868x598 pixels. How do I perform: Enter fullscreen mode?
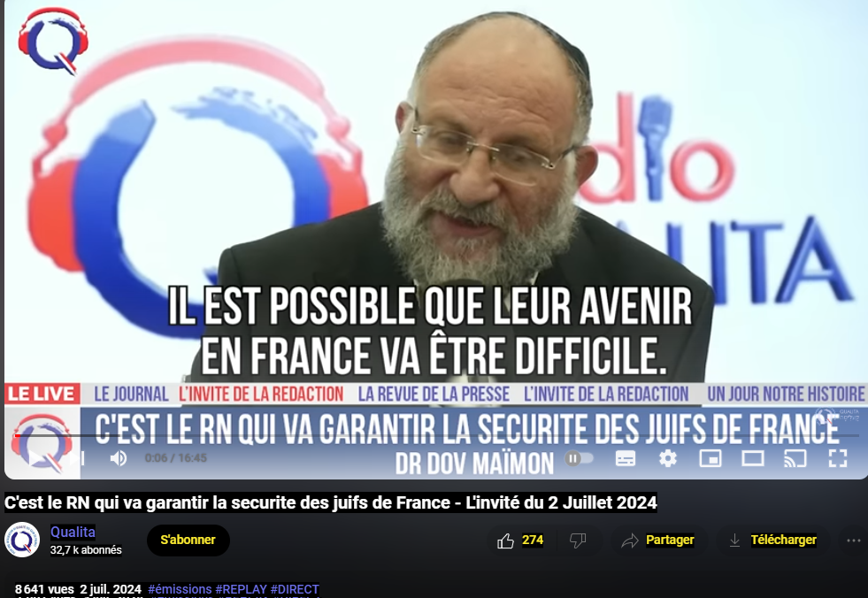click(x=838, y=458)
